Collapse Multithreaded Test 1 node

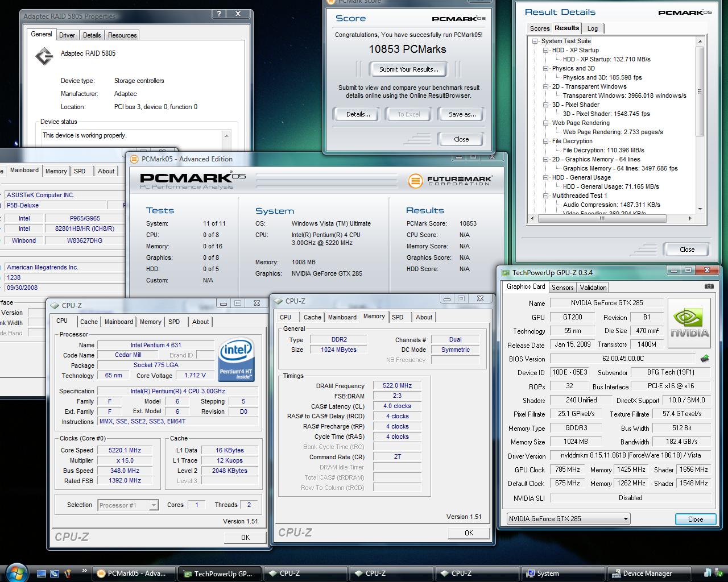click(546, 196)
